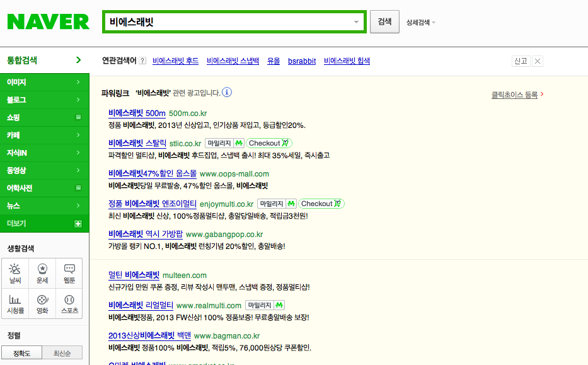Open the 비에스래빗 역시 가방팝 link
The width and height of the screenshot is (588, 365).
pos(146,234)
